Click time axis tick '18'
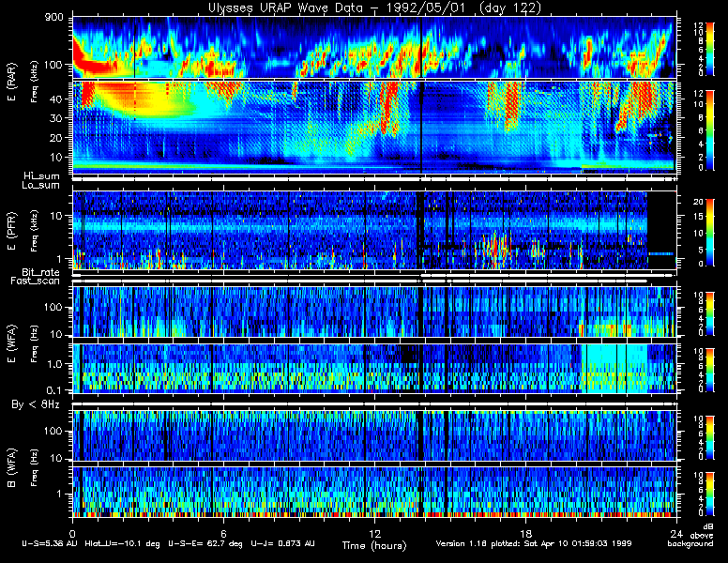This screenshot has width=728, height=563. coord(525,533)
